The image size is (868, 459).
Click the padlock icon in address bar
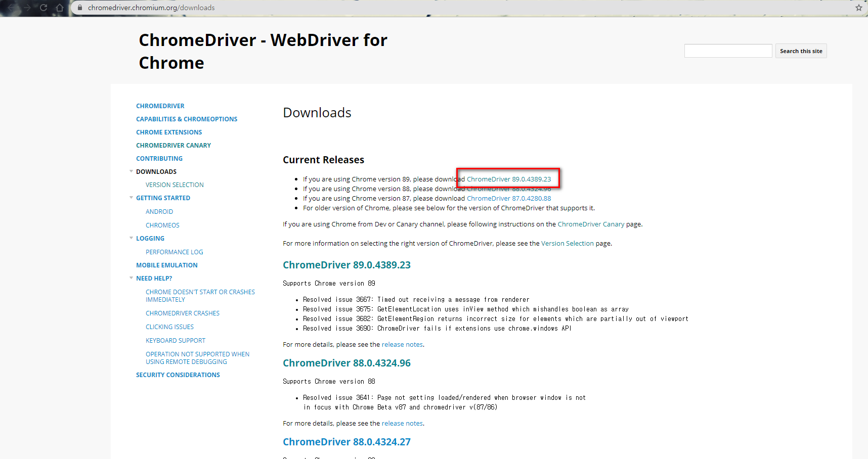(x=79, y=8)
